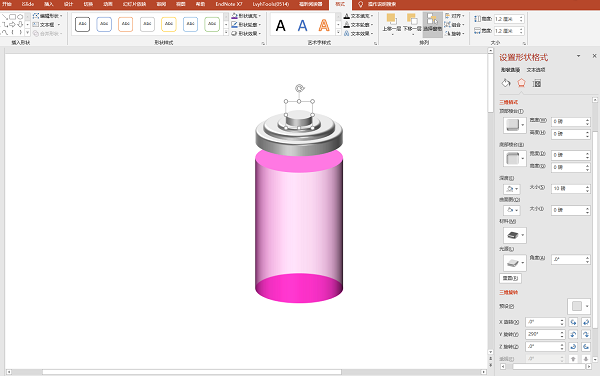Open the EndNote X7 ribbon tab
This screenshot has height=376, width=600.
coord(228,4)
